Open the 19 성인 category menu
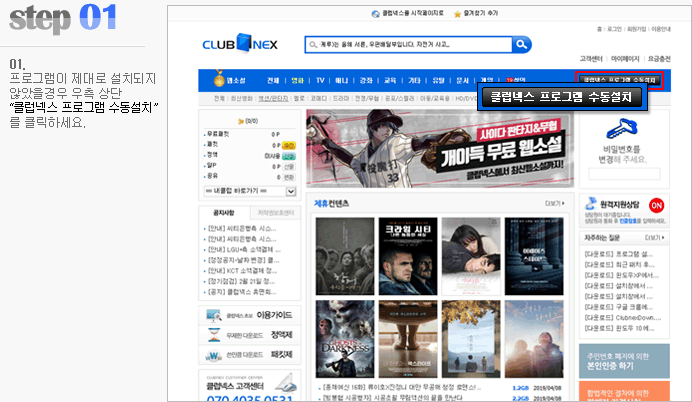The image size is (692, 402). pos(515,80)
